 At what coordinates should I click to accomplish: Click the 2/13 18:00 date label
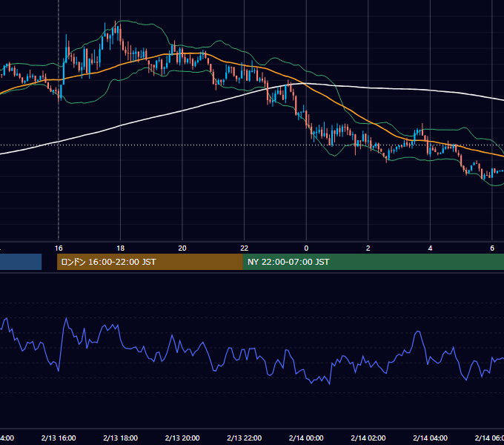click(x=121, y=438)
